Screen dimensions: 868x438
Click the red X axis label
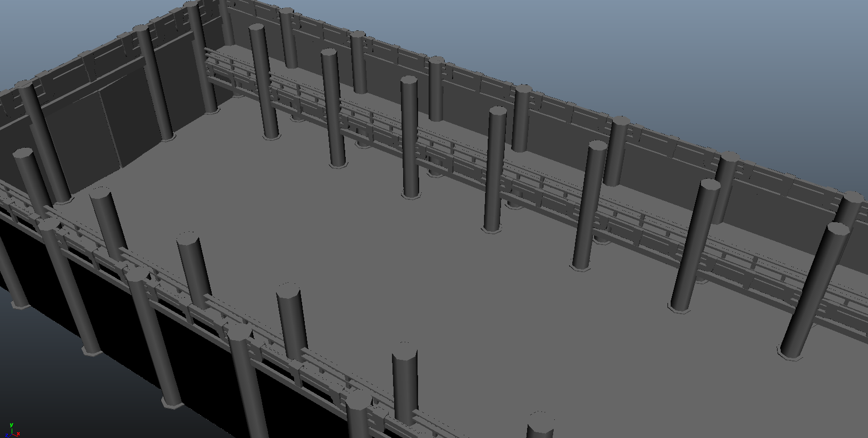click(18, 434)
